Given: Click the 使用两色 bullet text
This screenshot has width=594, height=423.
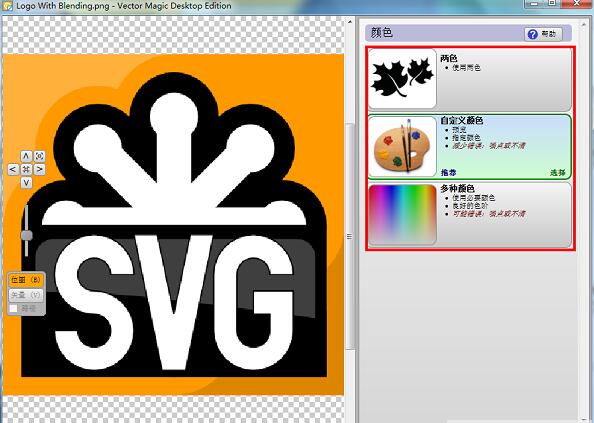Looking at the screenshot, I should coord(466,68).
